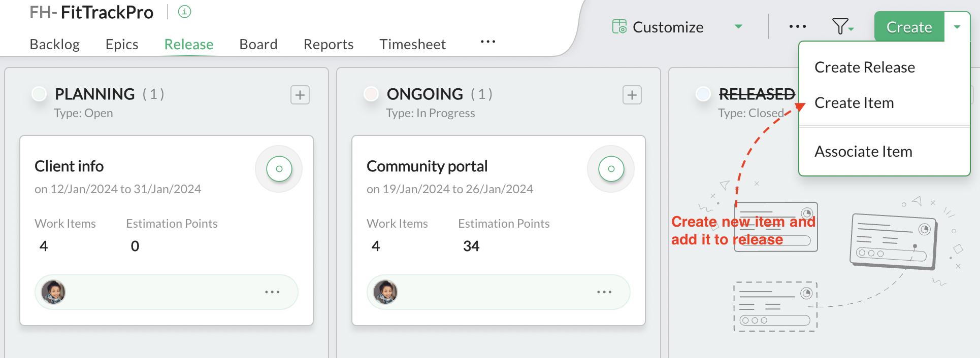980x358 pixels.
Task: Click the plus icon in PLANNING column
Action: (x=300, y=95)
